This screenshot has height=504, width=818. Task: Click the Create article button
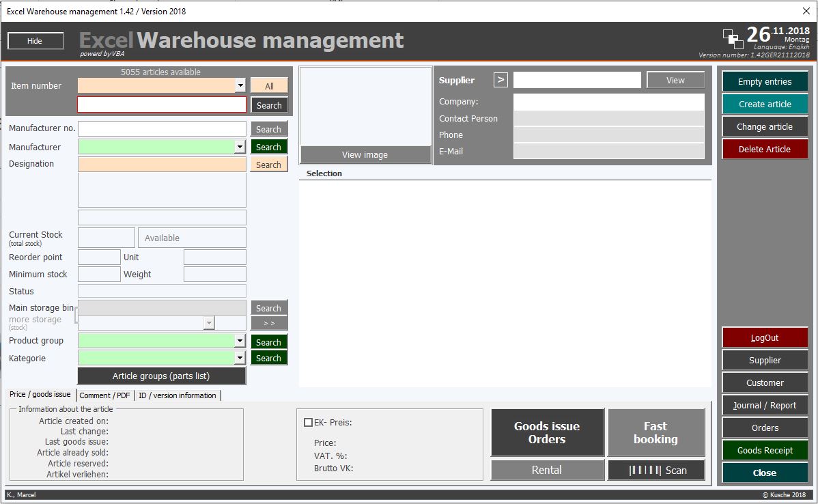764,104
